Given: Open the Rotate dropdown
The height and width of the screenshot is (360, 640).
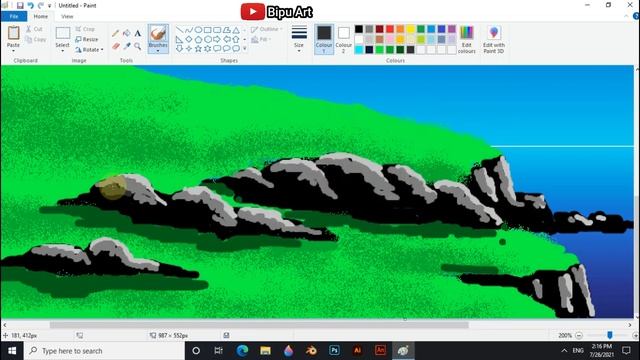Looking at the screenshot, I should pyautogui.click(x=89, y=49).
